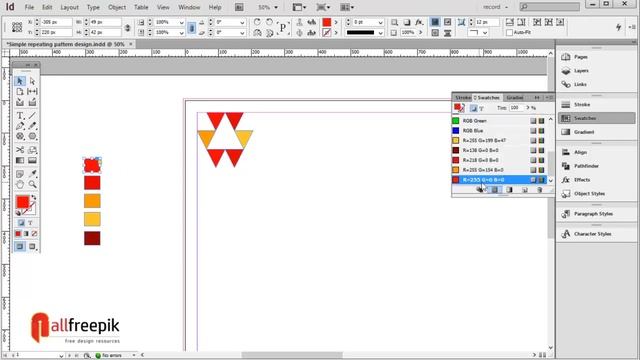Select the Selection tool (black arrow)

click(20, 81)
